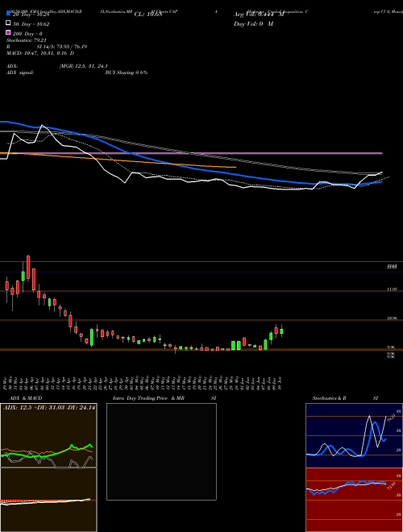403x532 pixels.
Task: Click the Avg Vol: 0.444 M label
Action: (259, 15)
